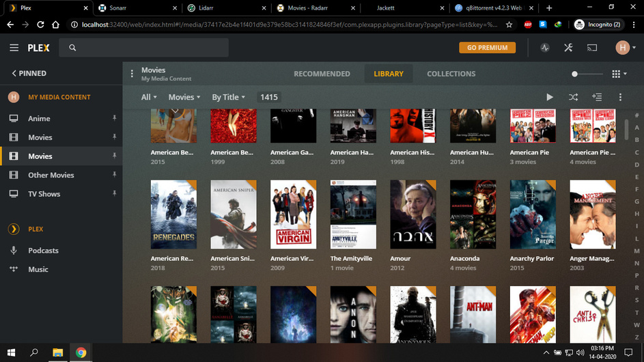Jump to letter T in alphabet index
644x362 pixels.
point(636,313)
